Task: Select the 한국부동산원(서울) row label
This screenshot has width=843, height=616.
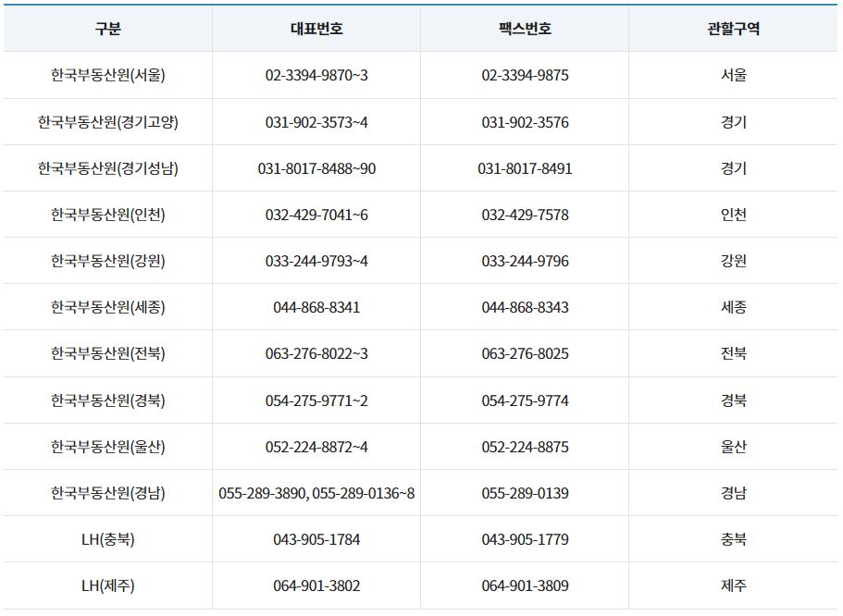Action: [x=109, y=76]
